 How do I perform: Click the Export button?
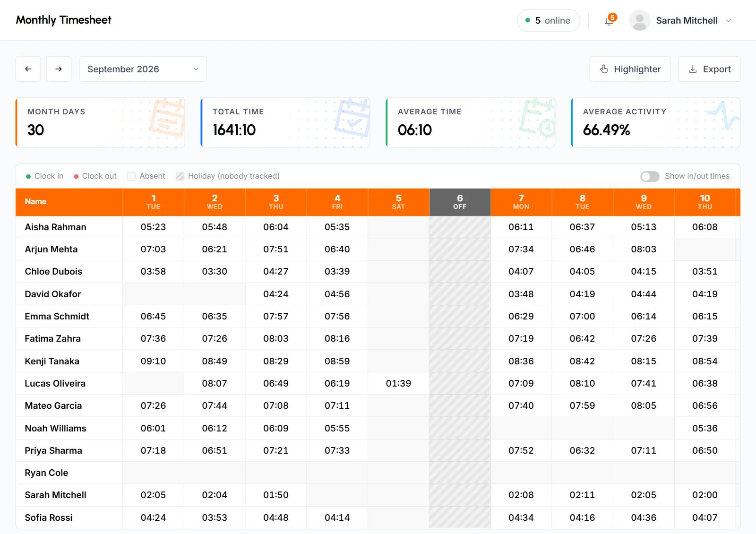(709, 69)
